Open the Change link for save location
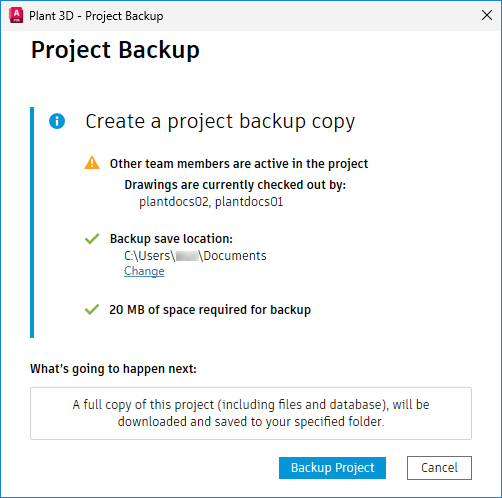502x498 pixels. 144,271
